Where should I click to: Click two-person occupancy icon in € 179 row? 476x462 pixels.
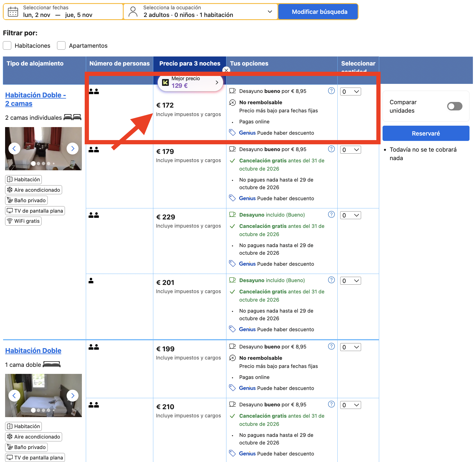coord(94,150)
